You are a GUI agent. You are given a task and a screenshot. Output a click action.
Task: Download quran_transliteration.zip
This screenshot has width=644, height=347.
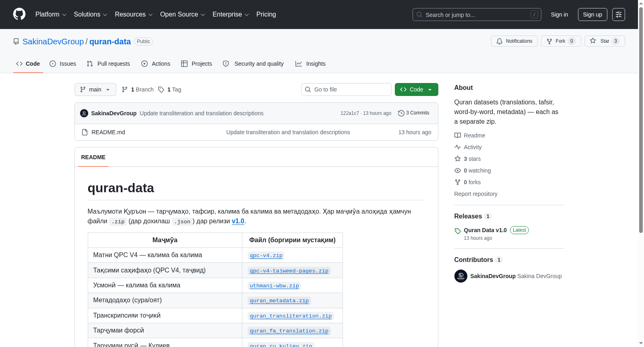click(x=291, y=316)
